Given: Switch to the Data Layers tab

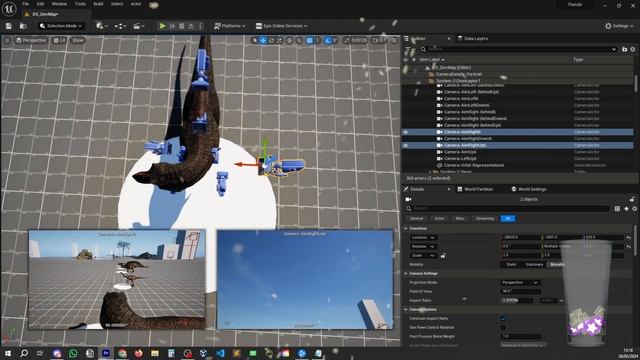Looking at the screenshot, I should 473,38.
